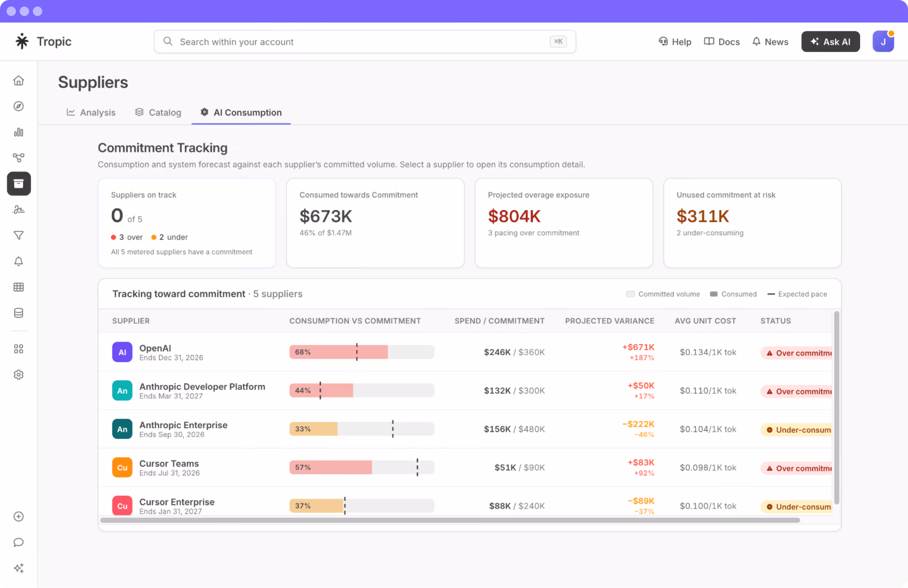
Task: Click the Cursor Teams 57% consumption bar
Action: (362, 467)
